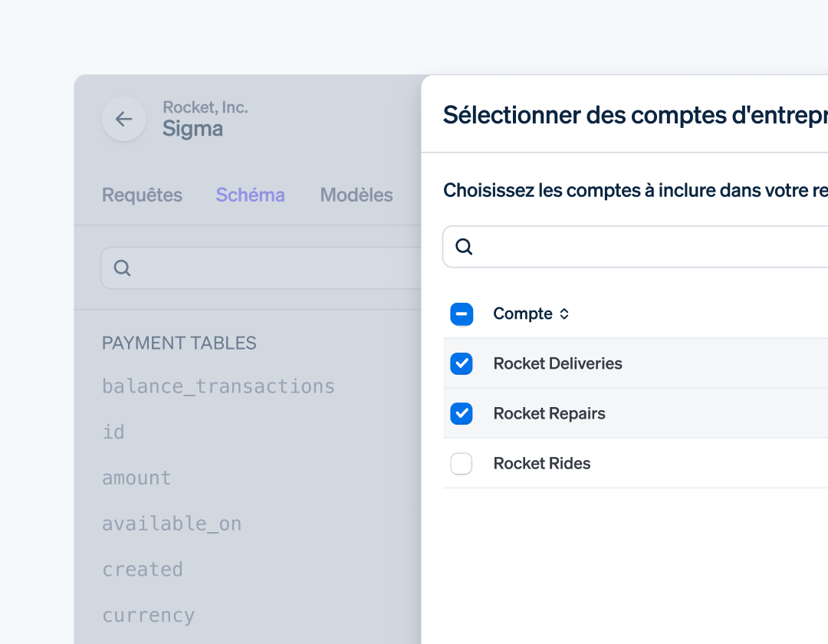Viewport: 828px width, 644px height.
Task: Click the Sigma title text
Action: [x=192, y=130]
